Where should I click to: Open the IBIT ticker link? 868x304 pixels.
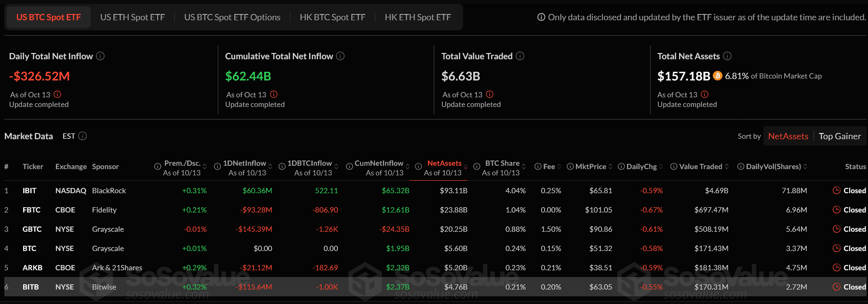coord(29,191)
